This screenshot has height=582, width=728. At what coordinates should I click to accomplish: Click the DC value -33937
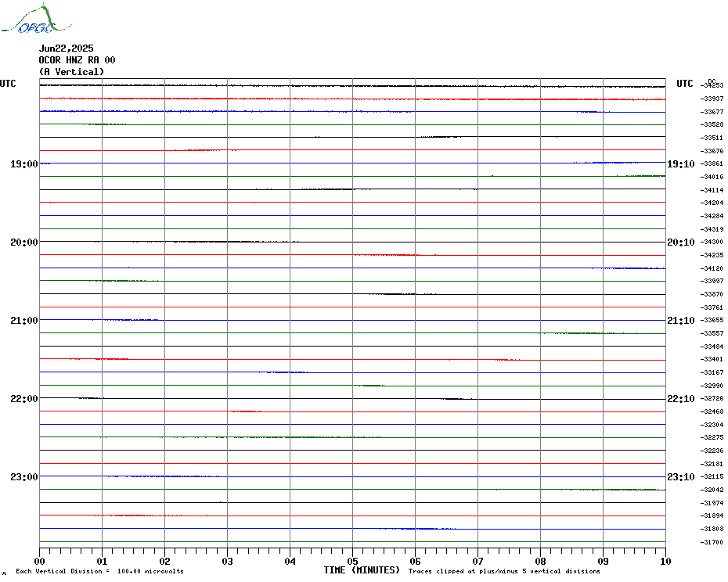pyautogui.click(x=712, y=99)
